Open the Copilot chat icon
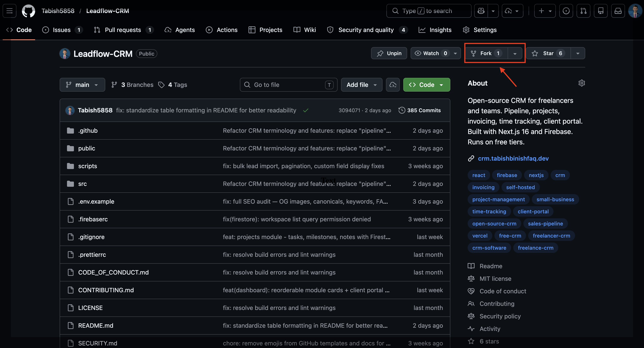 (481, 11)
